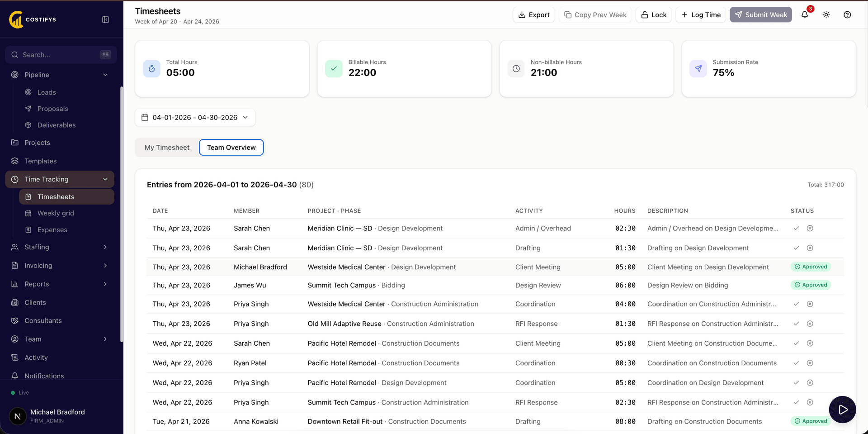Viewport: 868px width, 434px height.
Task: Open Activity page
Action: coord(60,358)
